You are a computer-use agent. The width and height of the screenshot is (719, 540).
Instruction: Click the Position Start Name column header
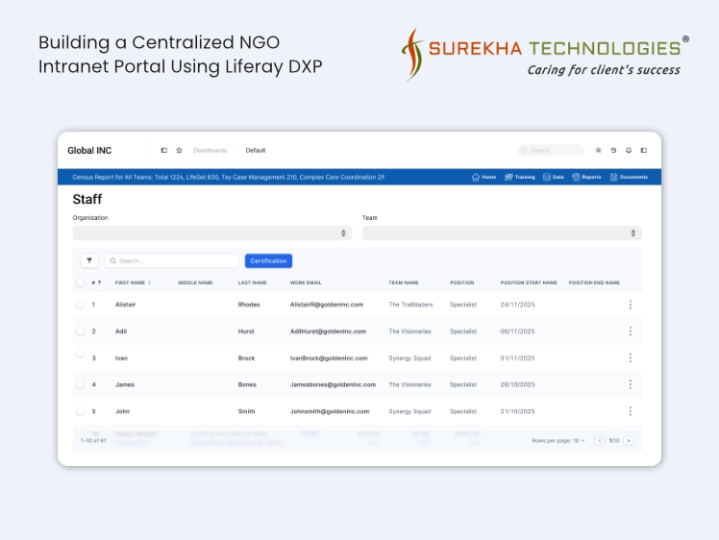point(529,282)
